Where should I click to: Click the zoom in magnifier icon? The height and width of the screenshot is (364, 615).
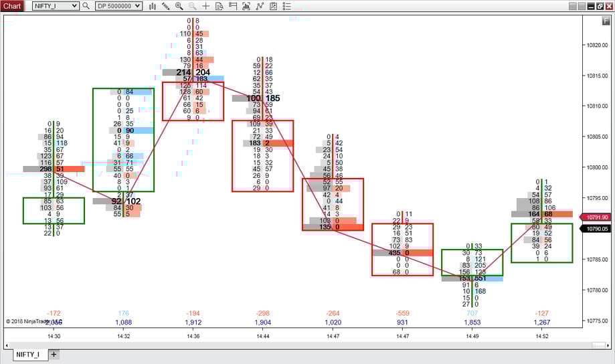coord(179,6)
